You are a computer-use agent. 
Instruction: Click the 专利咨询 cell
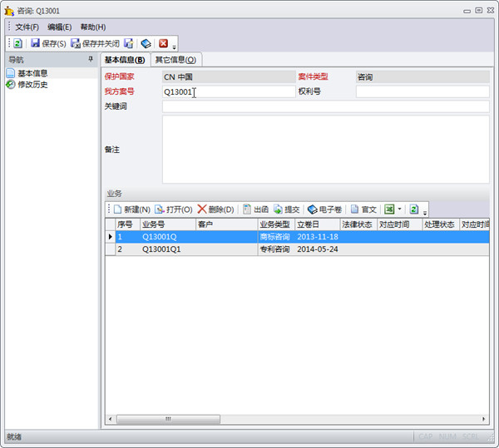(276, 249)
